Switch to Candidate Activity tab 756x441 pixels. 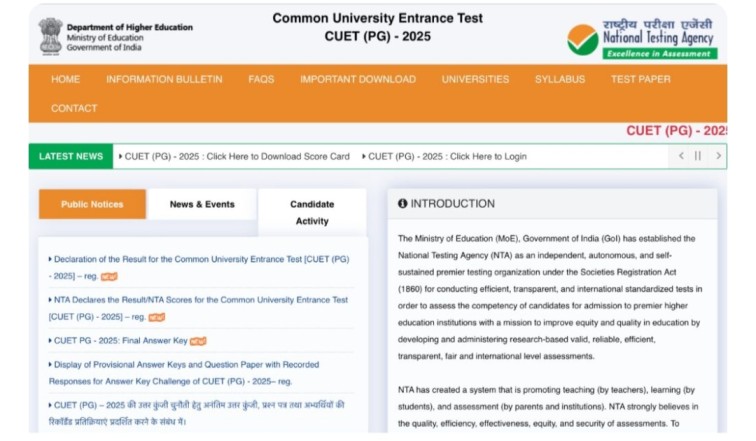[312, 213]
